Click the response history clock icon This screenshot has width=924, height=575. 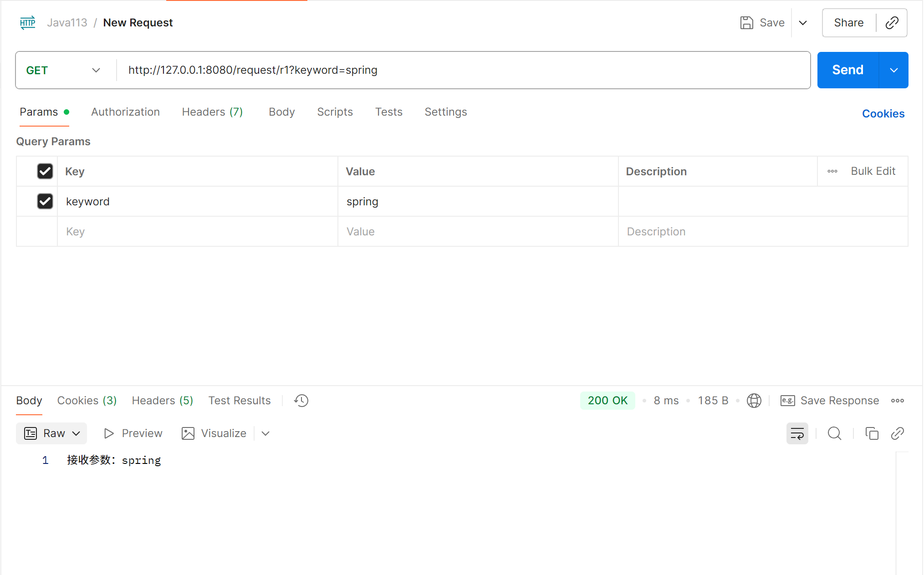click(301, 401)
